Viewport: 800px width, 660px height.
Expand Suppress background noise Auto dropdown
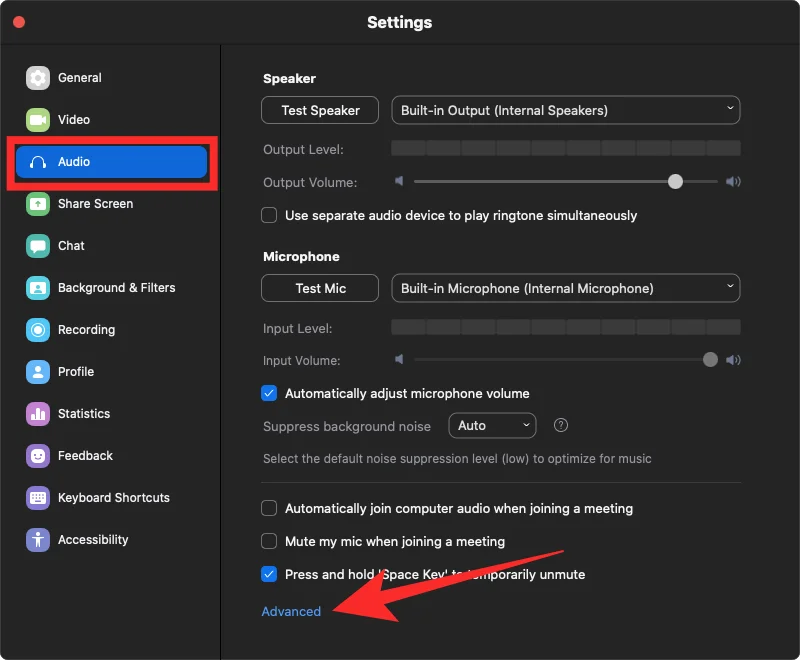point(492,425)
